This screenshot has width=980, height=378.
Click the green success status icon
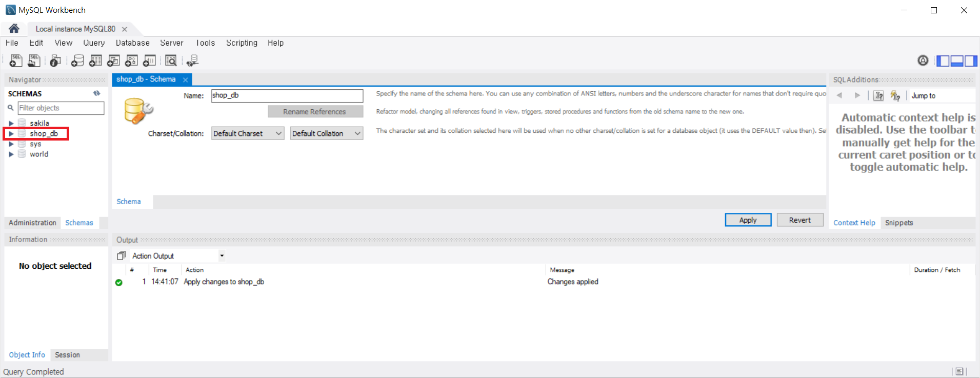[x=119, y=283]
